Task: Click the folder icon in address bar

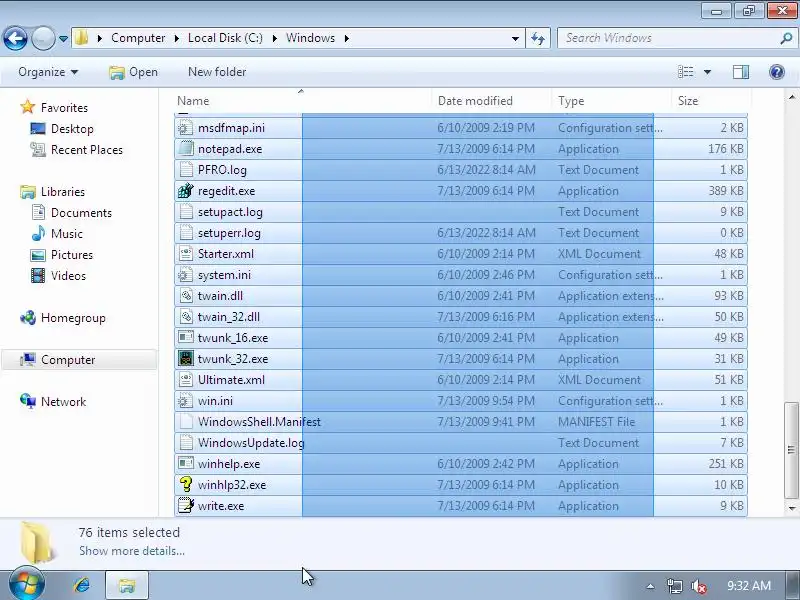Action: coord(81,38)
